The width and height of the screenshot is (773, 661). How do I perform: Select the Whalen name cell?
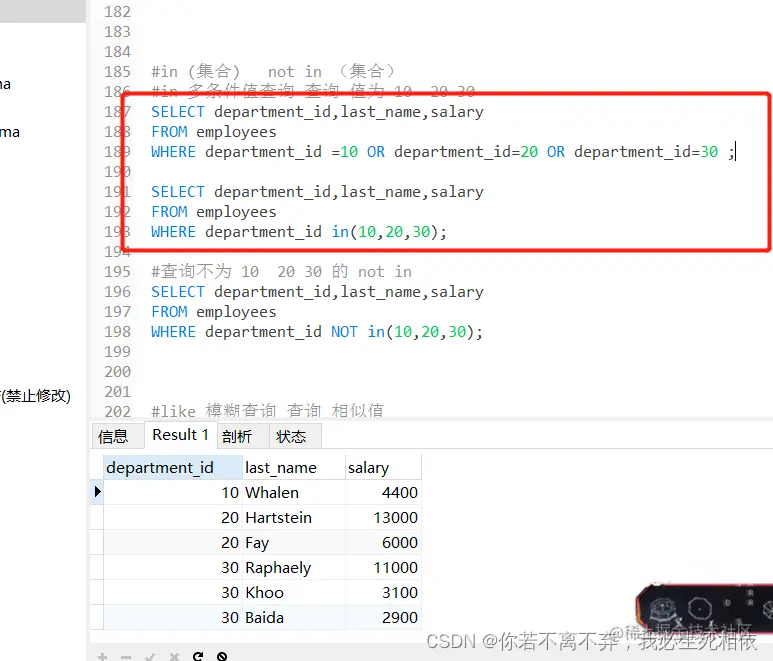coord(294,492)
